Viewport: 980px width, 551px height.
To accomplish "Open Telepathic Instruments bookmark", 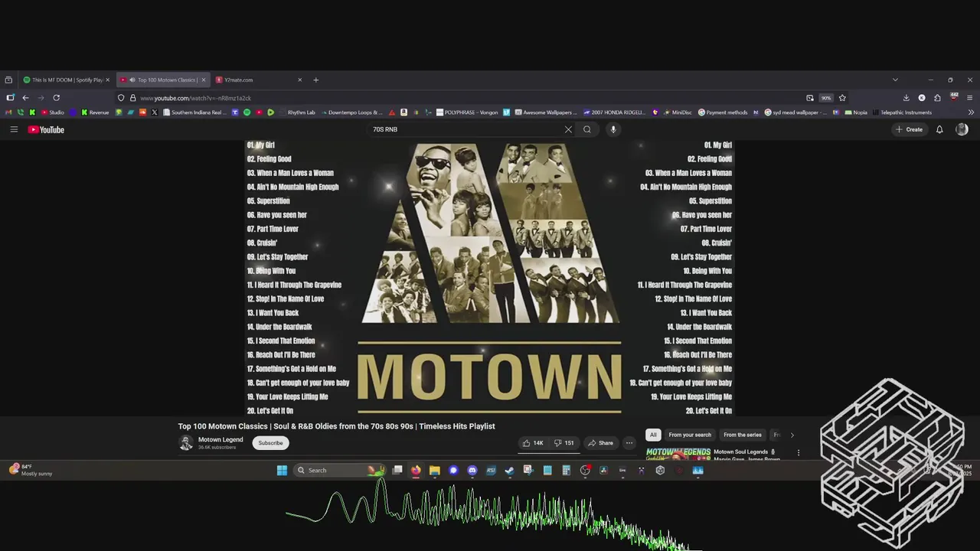I will point(902,112).
